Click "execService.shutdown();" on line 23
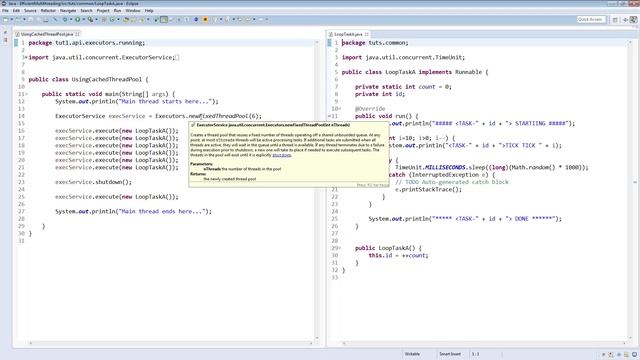 click(x=93, y=182)
